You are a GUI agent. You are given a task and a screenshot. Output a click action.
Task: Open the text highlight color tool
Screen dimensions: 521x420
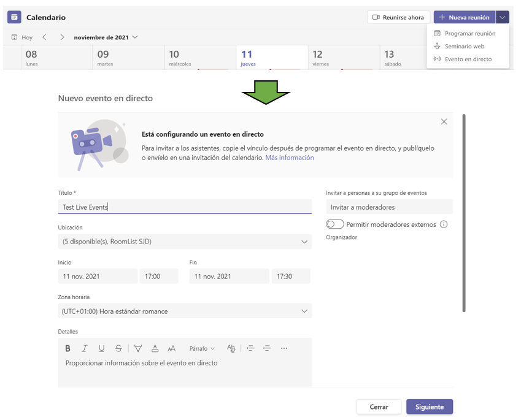point(138,348)
